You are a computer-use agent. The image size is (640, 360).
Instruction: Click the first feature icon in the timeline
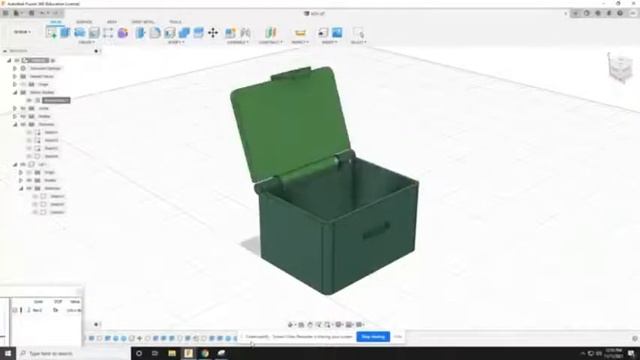click(x=92, y=338)
